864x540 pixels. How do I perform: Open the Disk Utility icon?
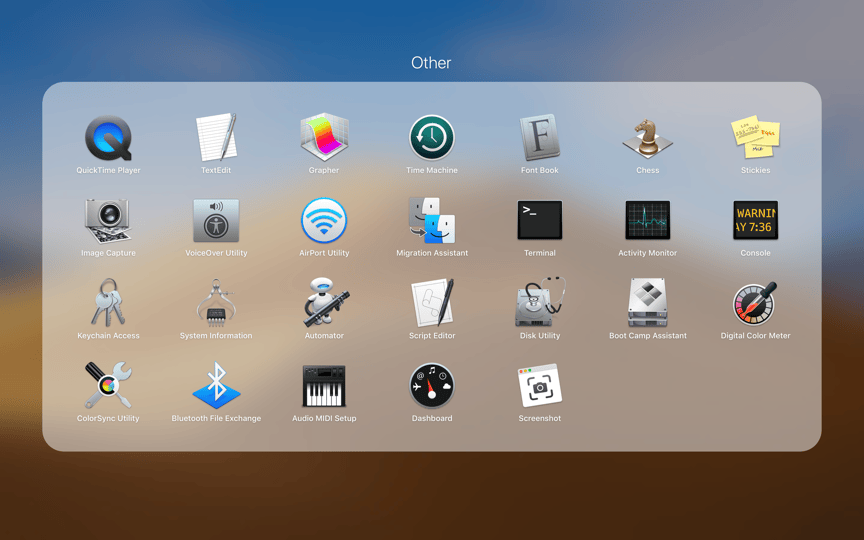click(540, 303)
